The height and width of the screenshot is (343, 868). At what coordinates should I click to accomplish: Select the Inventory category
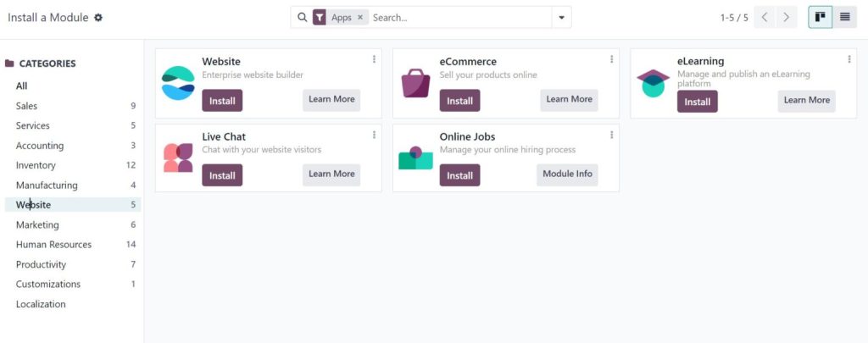point(36,165)
